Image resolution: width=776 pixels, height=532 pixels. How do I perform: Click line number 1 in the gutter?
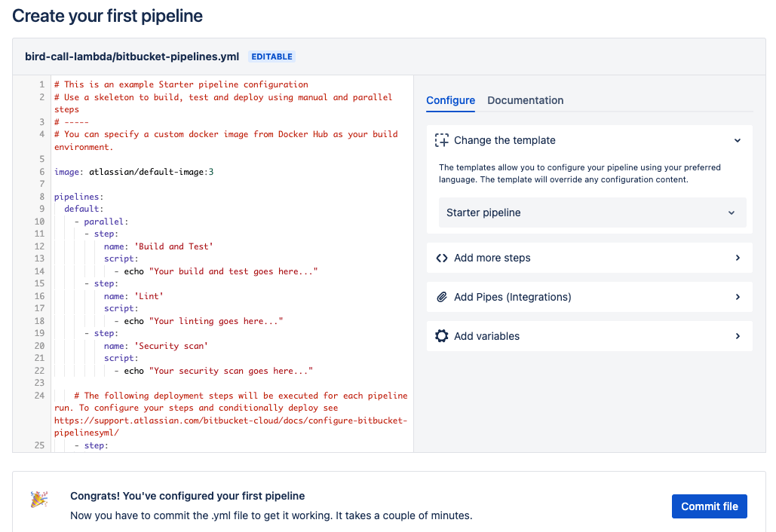[41, 84]
